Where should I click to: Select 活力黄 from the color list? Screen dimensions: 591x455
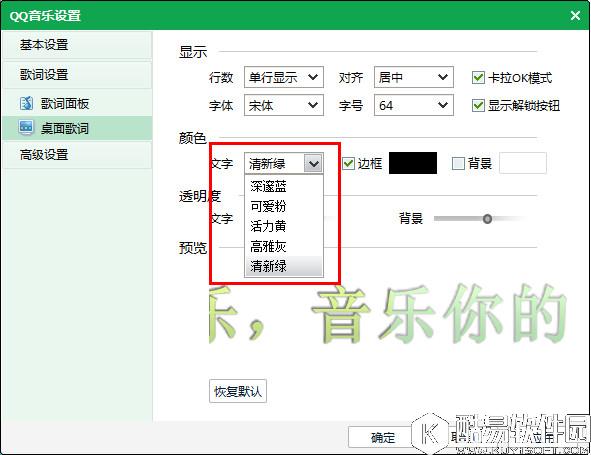coord(284,226)
